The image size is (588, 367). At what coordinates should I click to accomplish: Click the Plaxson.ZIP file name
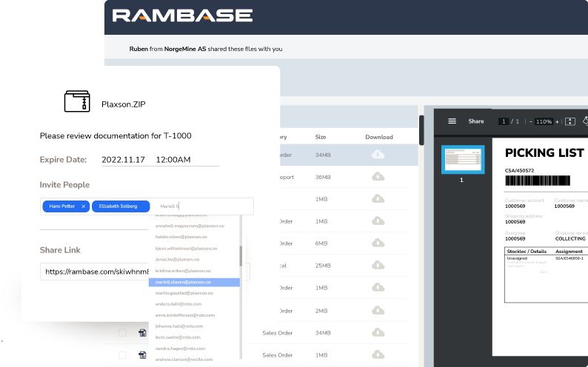tap(124, 104)
